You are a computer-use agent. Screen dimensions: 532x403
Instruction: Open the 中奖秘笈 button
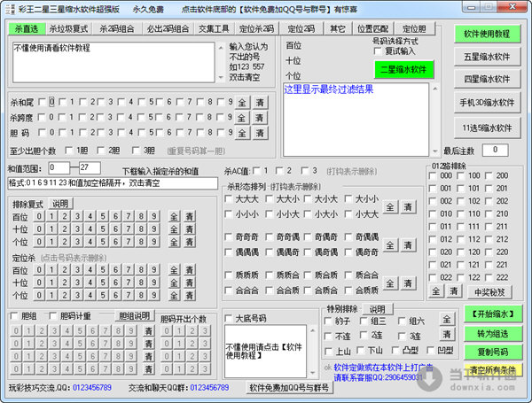tap(489, 291)
